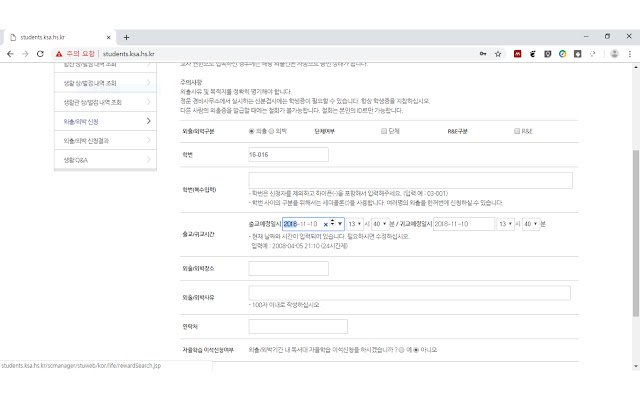This screenshot has height=400, width=640.
Task: Click the gray shield extension icon
Action: click(x=548, y=54)
